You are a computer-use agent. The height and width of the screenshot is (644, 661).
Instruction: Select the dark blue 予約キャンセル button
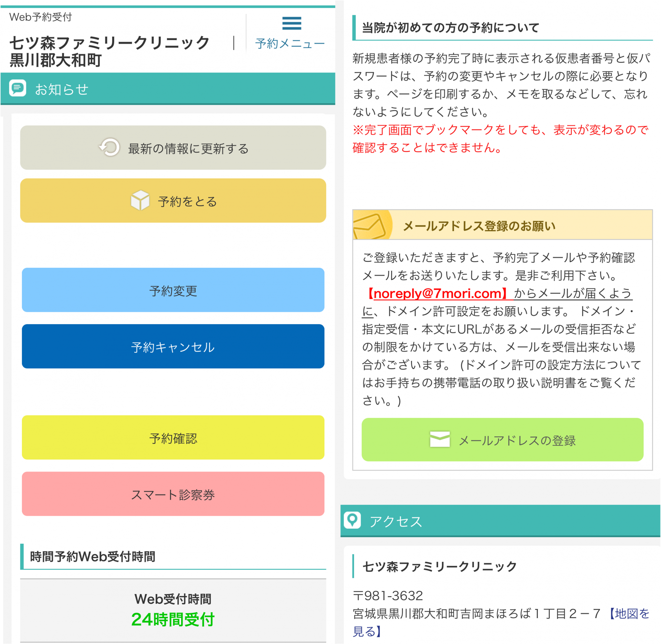click(x=173, y=346)
